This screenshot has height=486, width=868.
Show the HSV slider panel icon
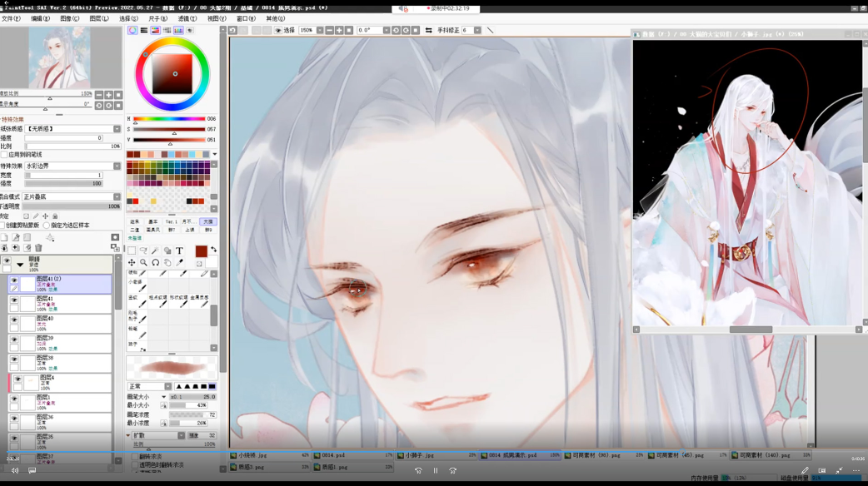(156, 31)
